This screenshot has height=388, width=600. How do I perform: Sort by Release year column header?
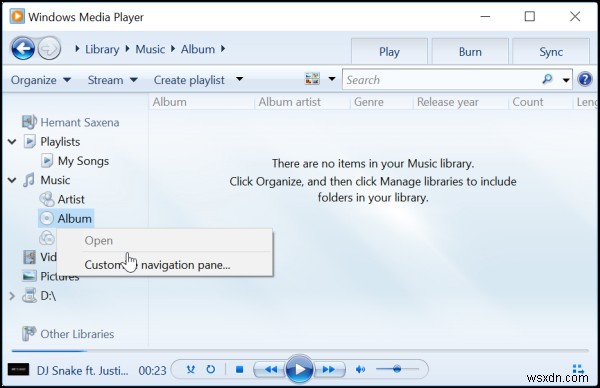tap(461, 102)
